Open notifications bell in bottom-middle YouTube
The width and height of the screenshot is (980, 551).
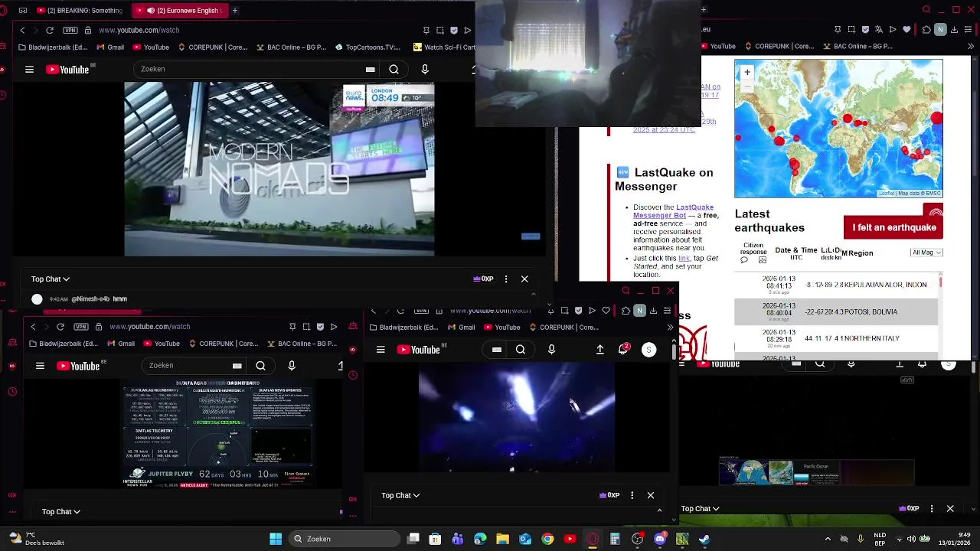coord(623,350)
